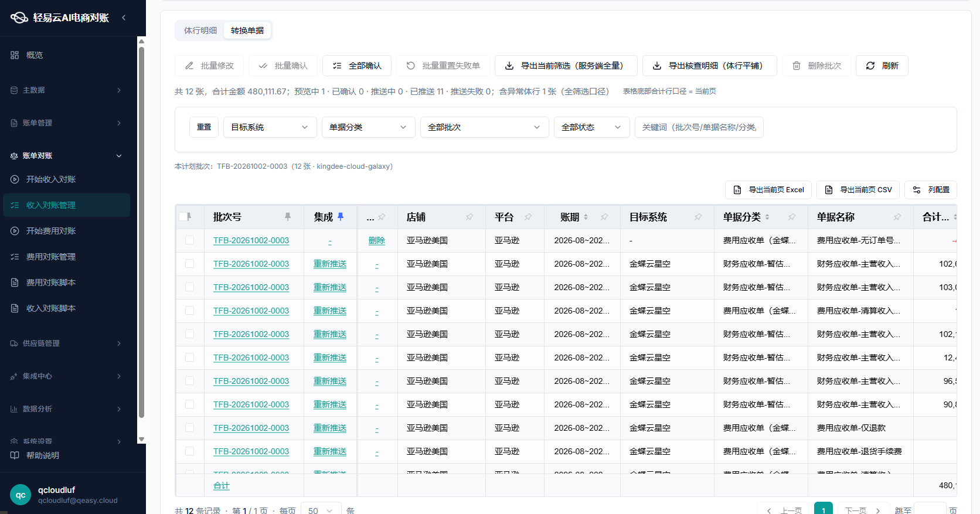Pin the 单据名称 column with its pin icon
Viewport: 980px width, 514px height.
(897, 217)
